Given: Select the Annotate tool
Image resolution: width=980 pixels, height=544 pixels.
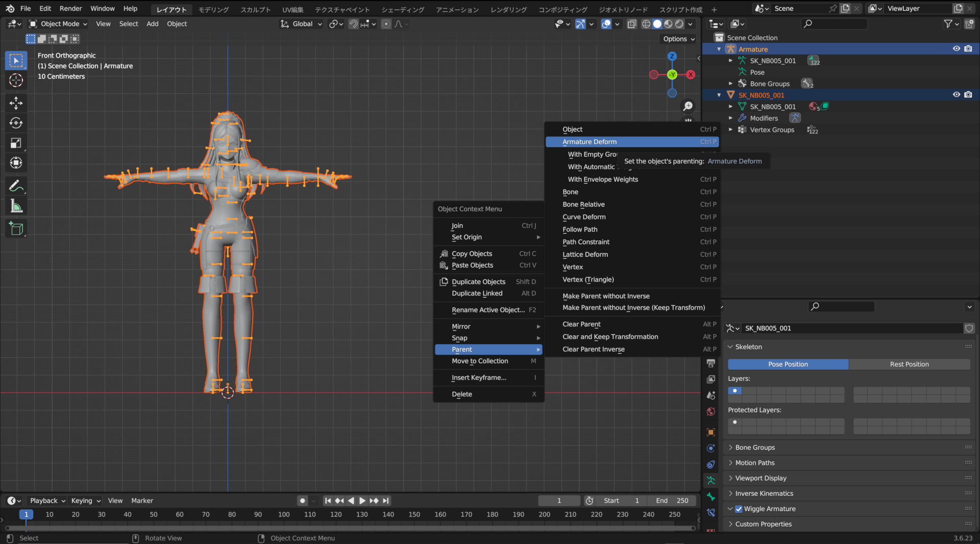Looking at the screenshot, I should click(x=16, y=186).
